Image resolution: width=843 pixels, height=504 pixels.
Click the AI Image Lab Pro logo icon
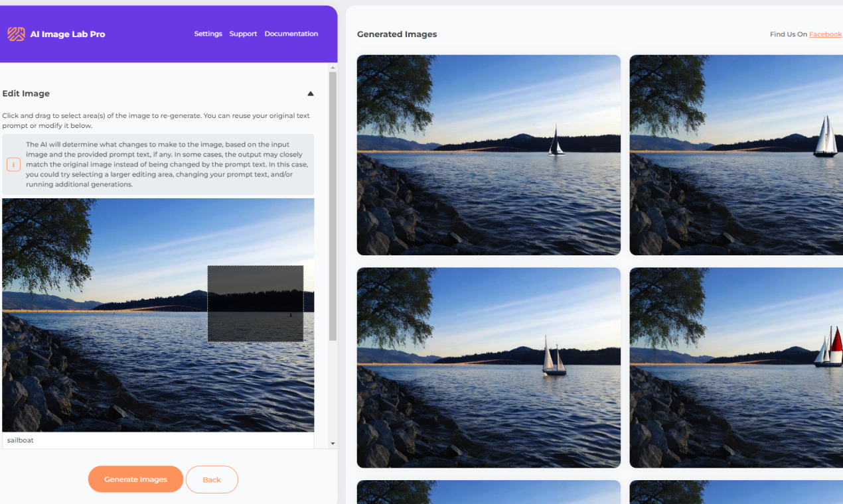(16, 34)
